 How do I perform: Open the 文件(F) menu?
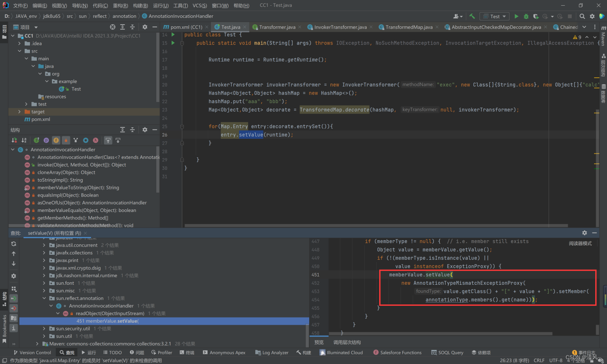click(x=20, y=6)
